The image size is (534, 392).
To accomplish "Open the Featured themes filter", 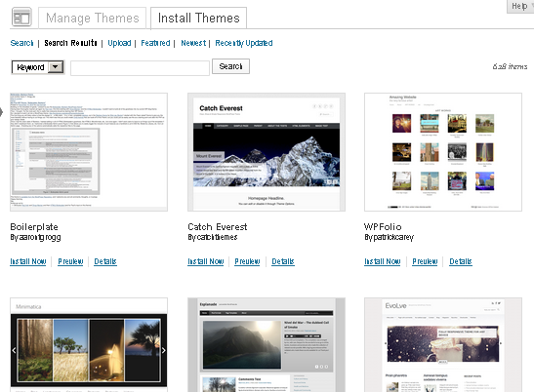I will [155, 43].
